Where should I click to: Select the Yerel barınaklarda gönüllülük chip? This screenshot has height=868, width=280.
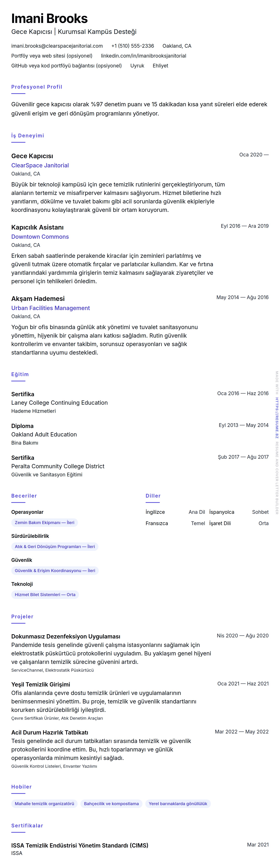178,804
